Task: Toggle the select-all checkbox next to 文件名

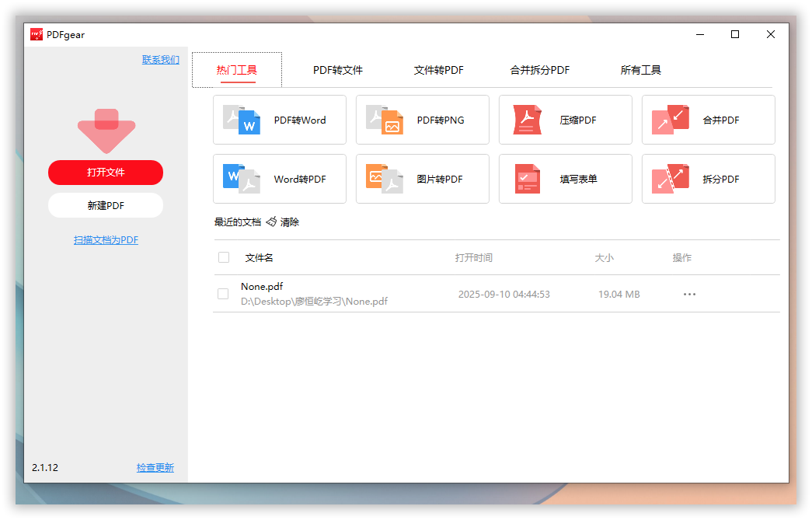Action: point(224,257)
